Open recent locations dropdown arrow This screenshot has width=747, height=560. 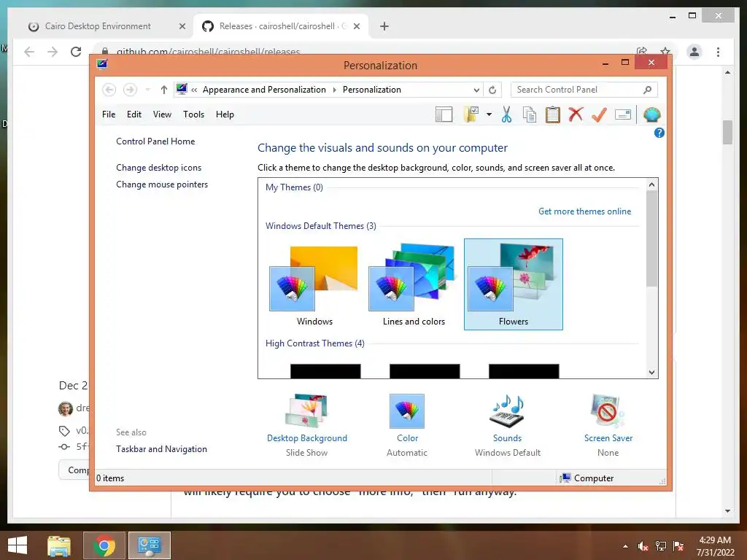[x=147, y=90]
